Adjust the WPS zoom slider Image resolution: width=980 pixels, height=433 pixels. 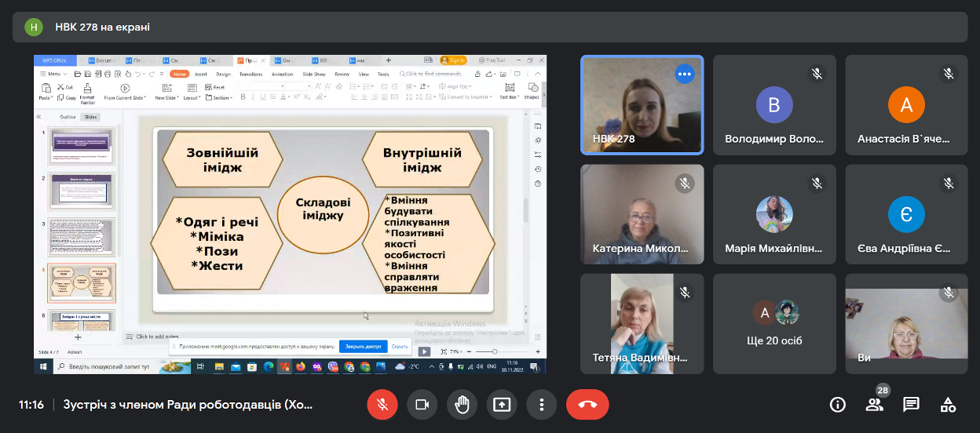(494, 351)
